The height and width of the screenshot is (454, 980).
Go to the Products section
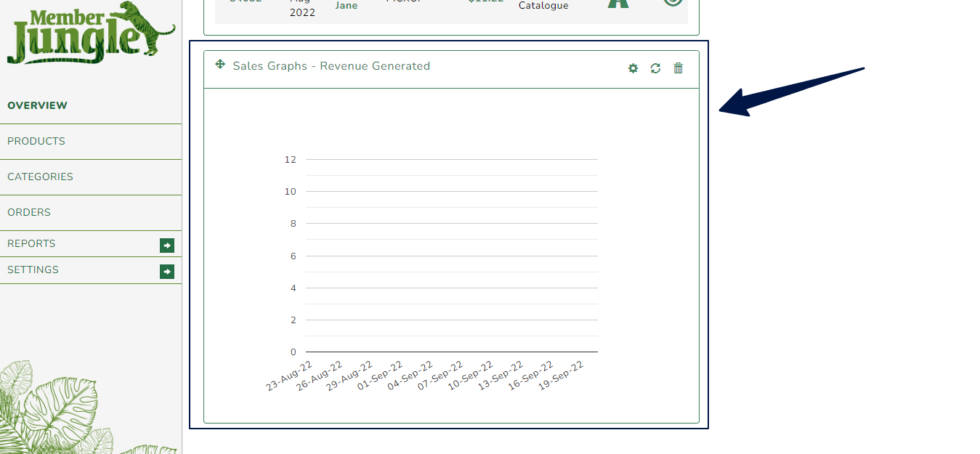[x=36, y=141]
